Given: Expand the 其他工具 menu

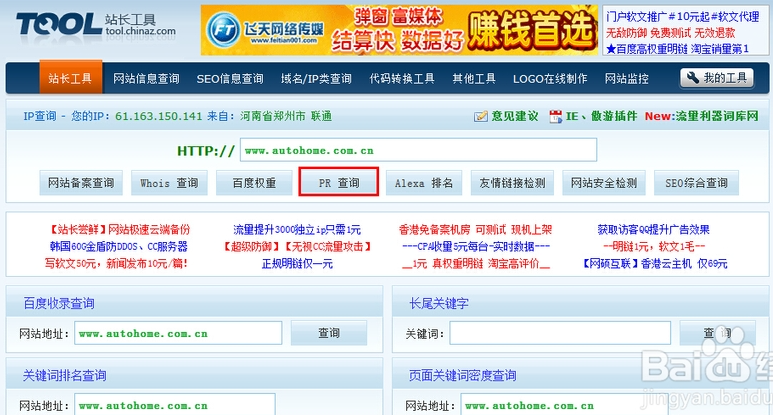Looking at the screenshot, I should coord(478,79).
